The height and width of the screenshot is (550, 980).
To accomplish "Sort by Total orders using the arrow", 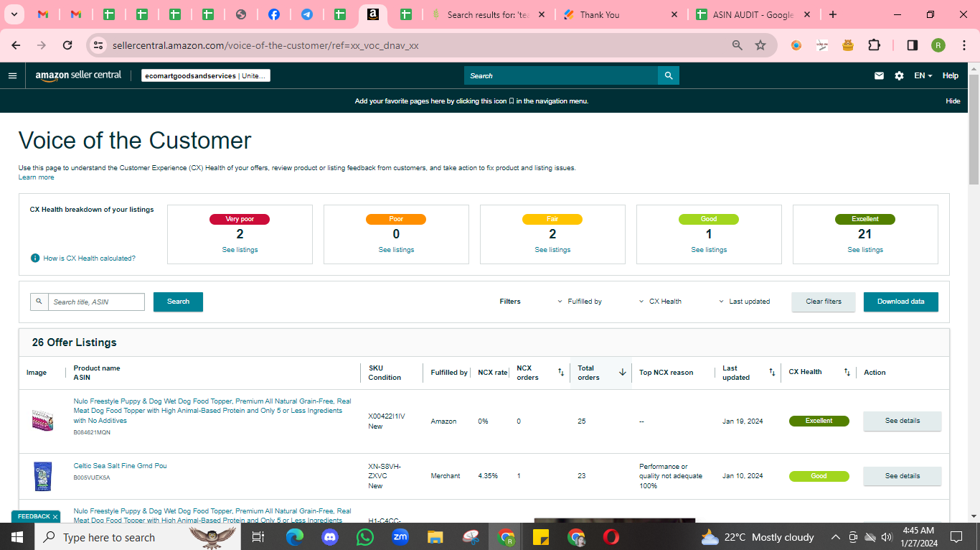I will coord(622,372).
